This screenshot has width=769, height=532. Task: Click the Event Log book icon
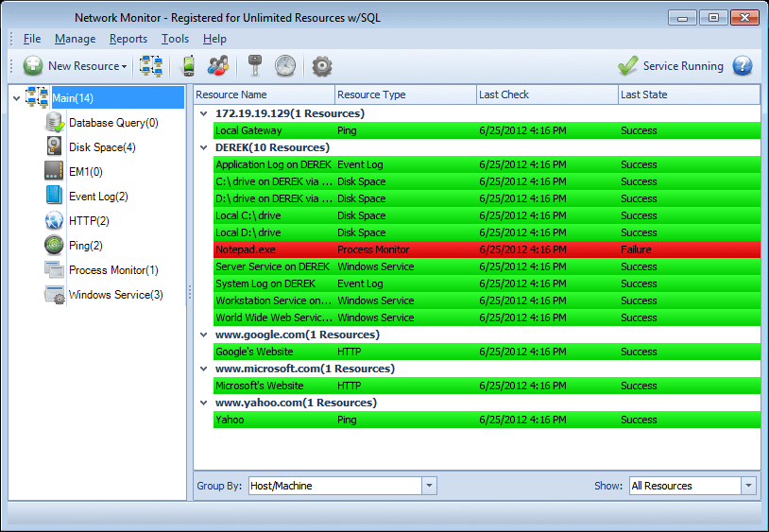[x=54, y=196]
